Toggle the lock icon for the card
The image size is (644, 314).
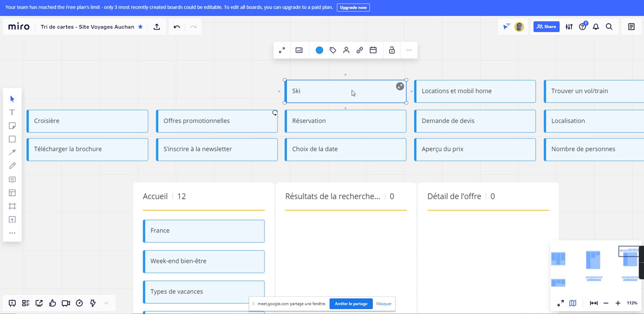tap(392, 50)
